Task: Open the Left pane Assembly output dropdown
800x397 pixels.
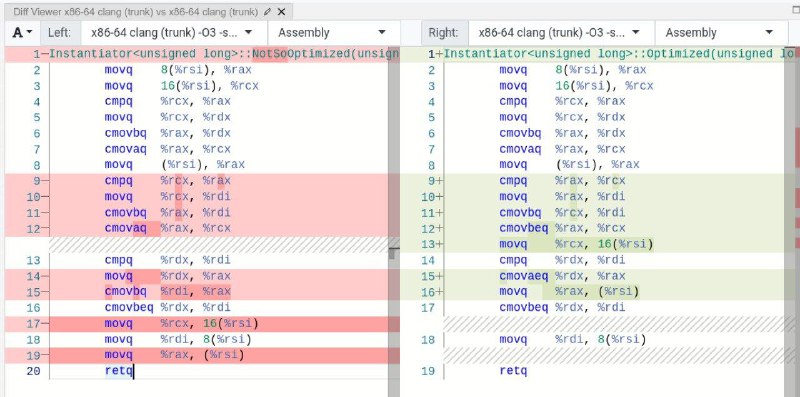Action: (x=332, y=33)
